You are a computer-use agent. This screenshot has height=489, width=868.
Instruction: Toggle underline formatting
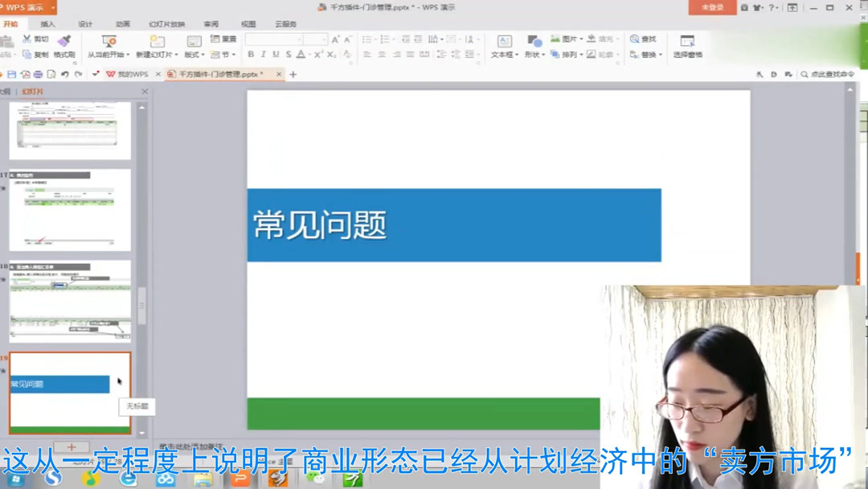coord(276,54)
